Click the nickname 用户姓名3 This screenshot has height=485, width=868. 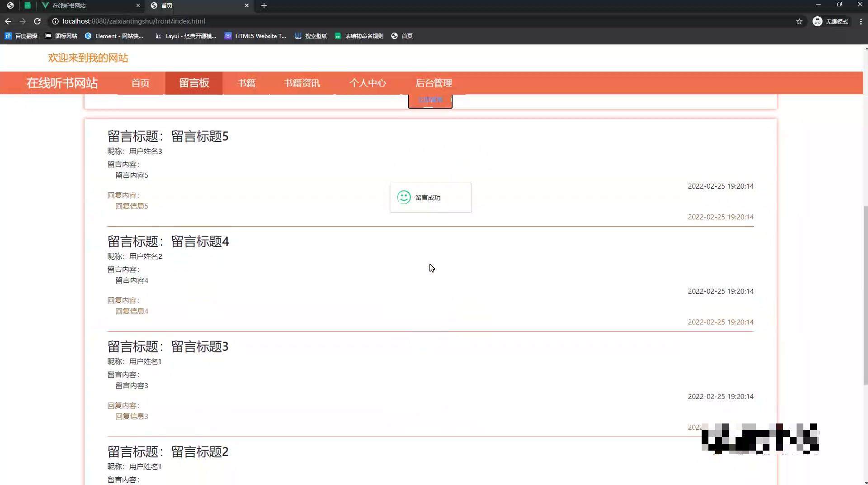click(x=146, y=151)
